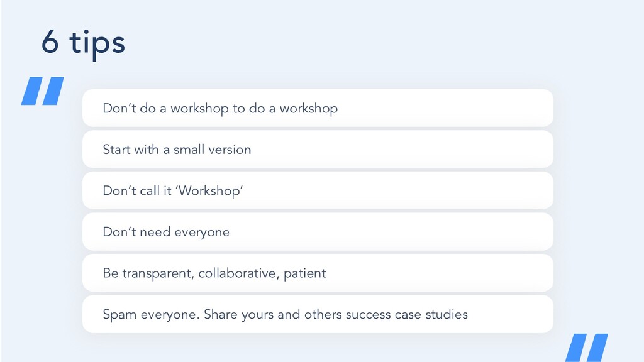Viewport: 644px width, 362px height.
Task: Click the opening blue quotation mark icon
Action: (x=43, y=90)
